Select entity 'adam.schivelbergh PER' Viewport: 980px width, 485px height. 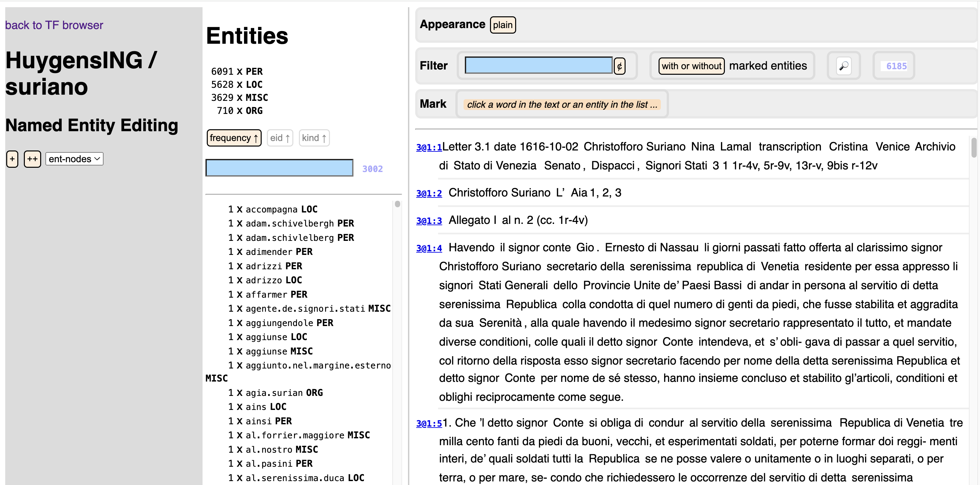[291, 223]
